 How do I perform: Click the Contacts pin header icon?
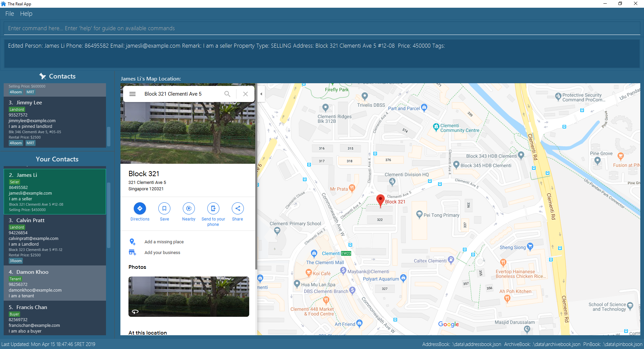pyautogui.click(x=43, y=76)
